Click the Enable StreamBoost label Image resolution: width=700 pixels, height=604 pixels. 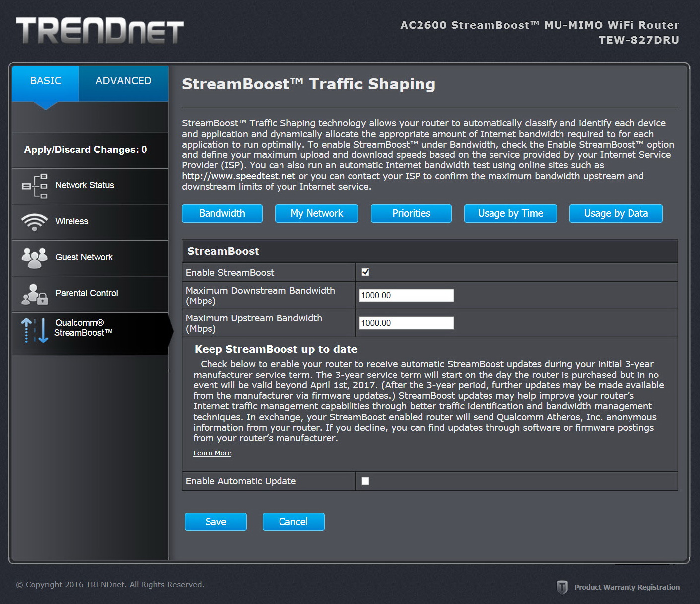230,272
